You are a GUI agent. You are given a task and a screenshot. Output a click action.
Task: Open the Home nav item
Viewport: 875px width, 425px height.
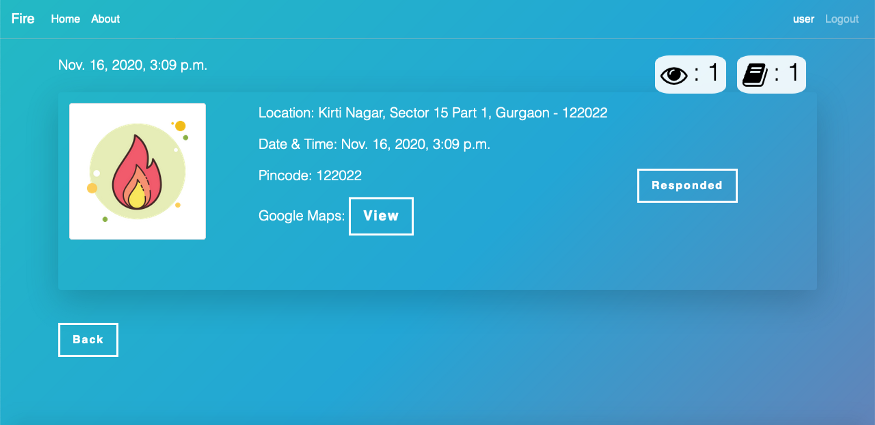pyautogui.click(x=65, y=19)
